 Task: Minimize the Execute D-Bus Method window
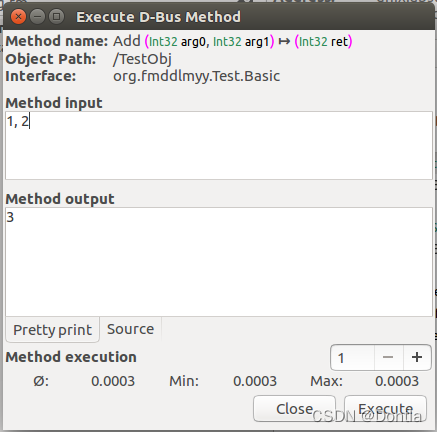click(37, 16)
